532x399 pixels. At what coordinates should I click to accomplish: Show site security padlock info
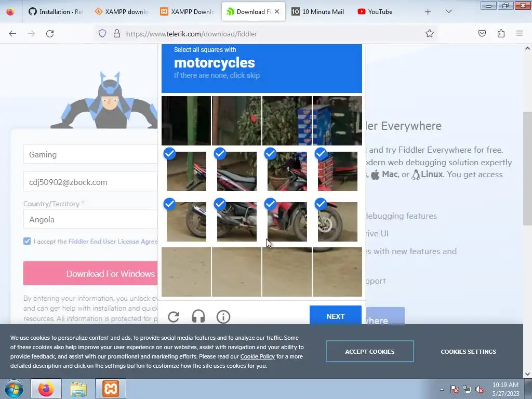117,34
